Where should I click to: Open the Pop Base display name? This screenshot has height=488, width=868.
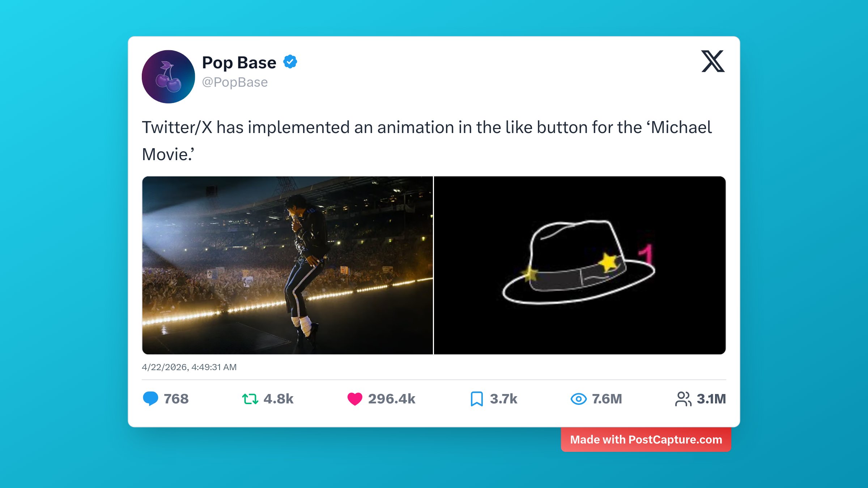[239, 63]
